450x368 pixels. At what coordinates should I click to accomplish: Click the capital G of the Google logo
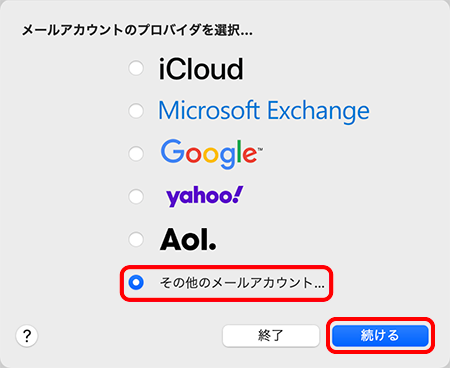(x=172, y=151)
